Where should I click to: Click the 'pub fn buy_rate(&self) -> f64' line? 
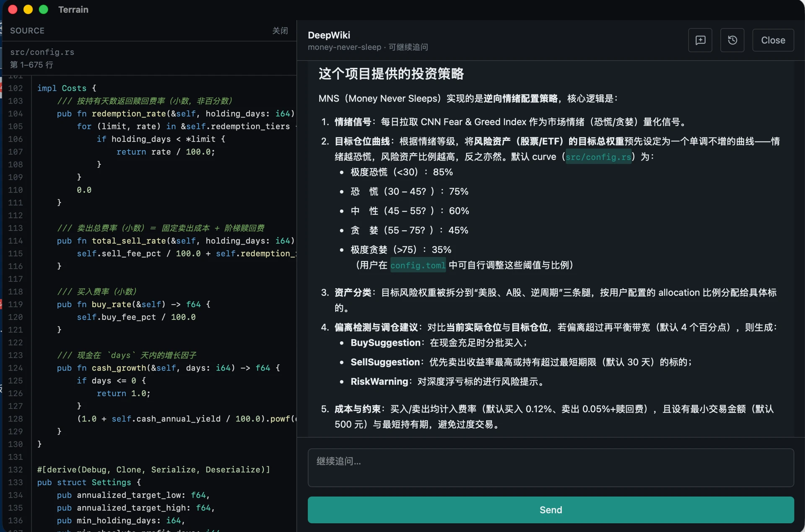pyautogui.click(x=134, y=304)
